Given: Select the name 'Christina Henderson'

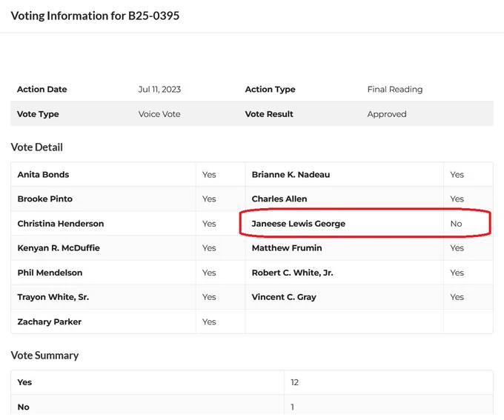Looking at the screenshot, I should click(61, 224).
